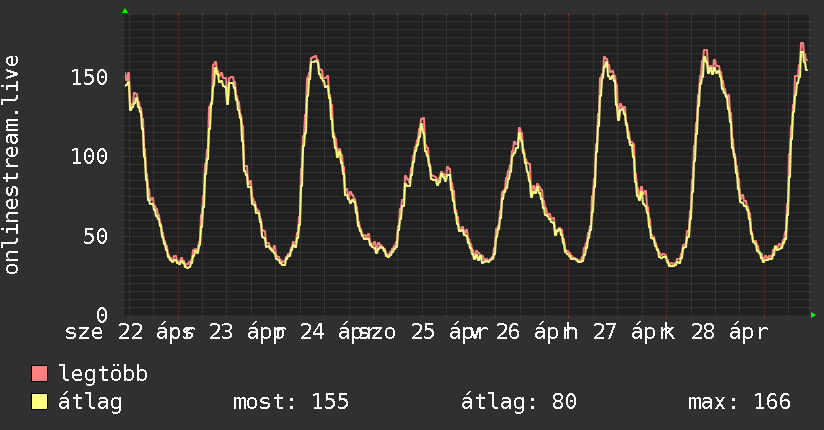Click the 'átlag: 80' average value
The image size is (824, 430).
click(518, 402)
